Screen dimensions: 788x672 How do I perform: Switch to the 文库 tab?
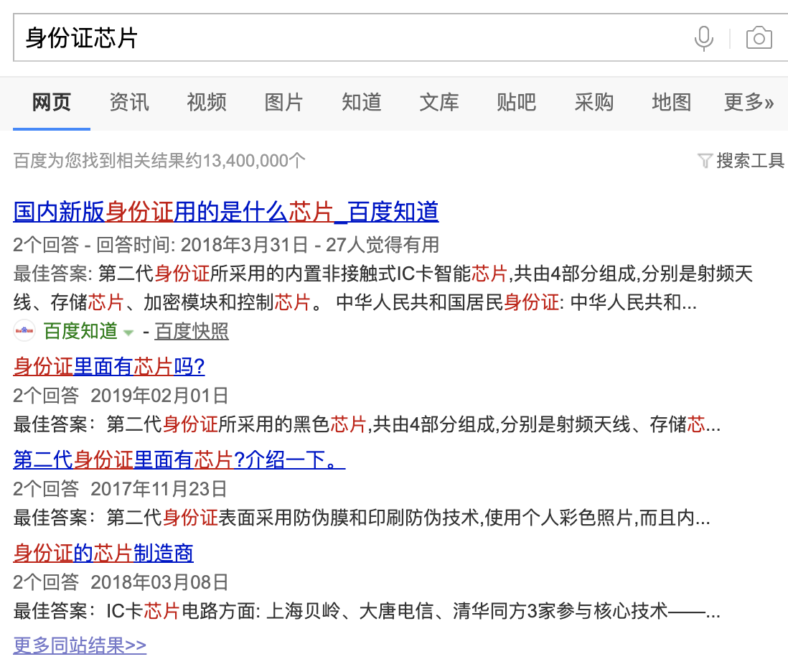pos(438,103)
